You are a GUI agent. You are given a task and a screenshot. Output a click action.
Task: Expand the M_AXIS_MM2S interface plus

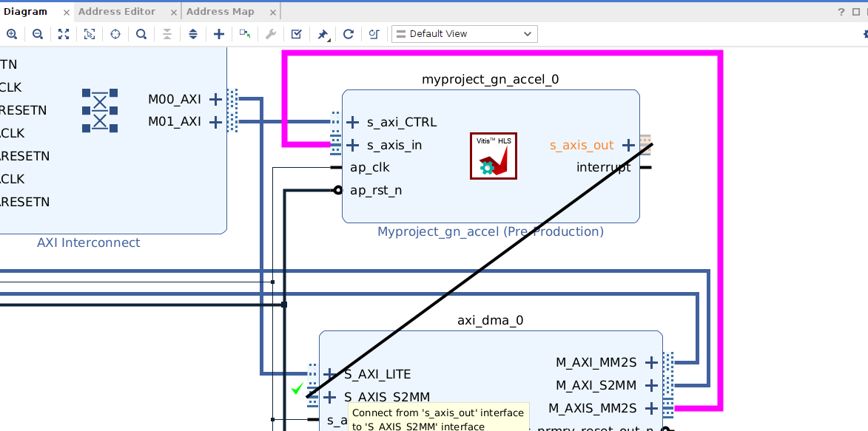(x=651, y=408)
